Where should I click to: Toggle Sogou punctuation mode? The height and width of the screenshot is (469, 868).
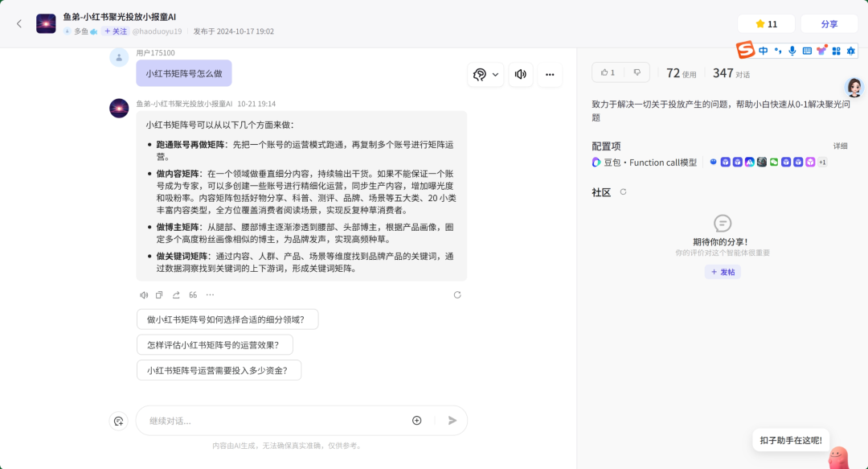pyautogui.click(x=778, y=51)
